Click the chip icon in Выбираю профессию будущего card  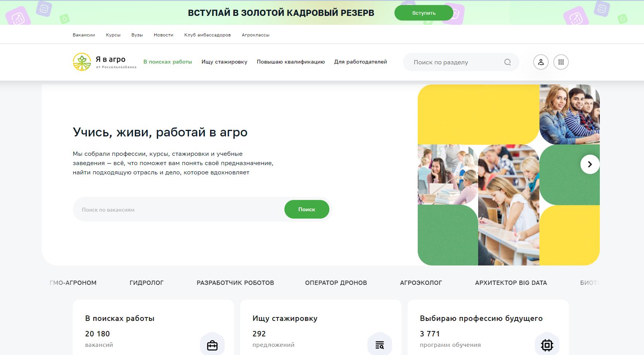click(547, 345)
